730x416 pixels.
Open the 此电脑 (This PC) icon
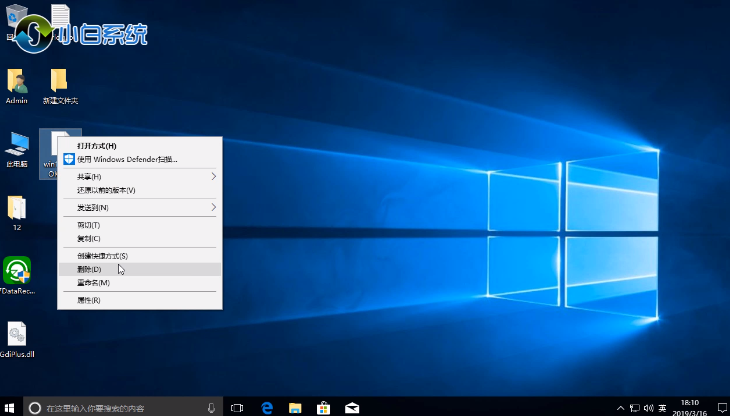(16, 145)
